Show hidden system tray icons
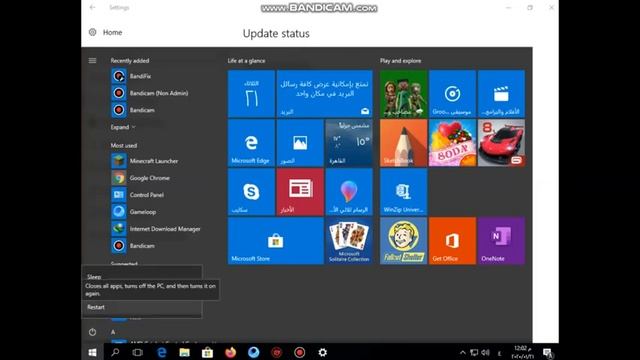The height and width of the screenshot is (360, 640). click(462, 353)
